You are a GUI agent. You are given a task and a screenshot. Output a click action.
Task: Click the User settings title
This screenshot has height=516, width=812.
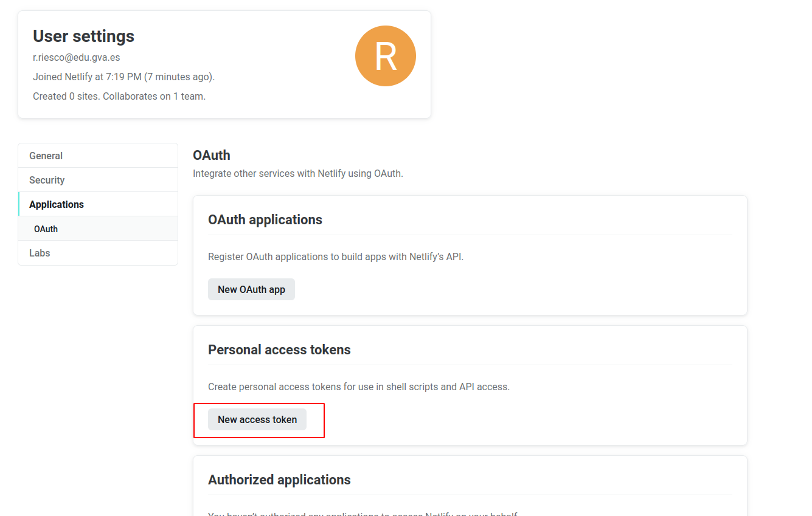click(x=83, y=36)
